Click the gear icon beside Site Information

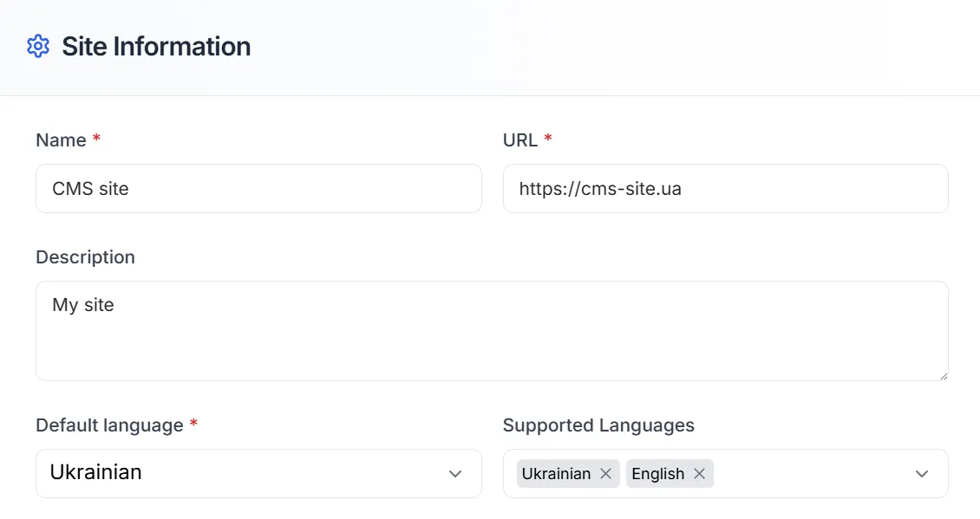click(38, 46)
